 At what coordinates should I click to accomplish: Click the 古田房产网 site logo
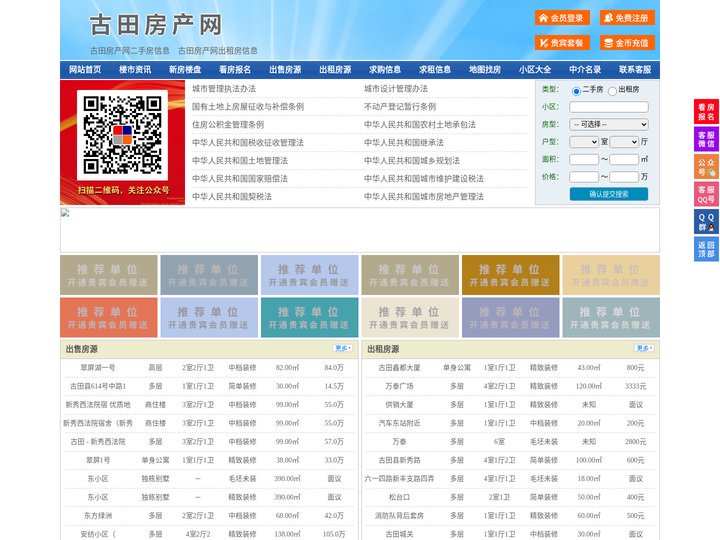point(156,25)
